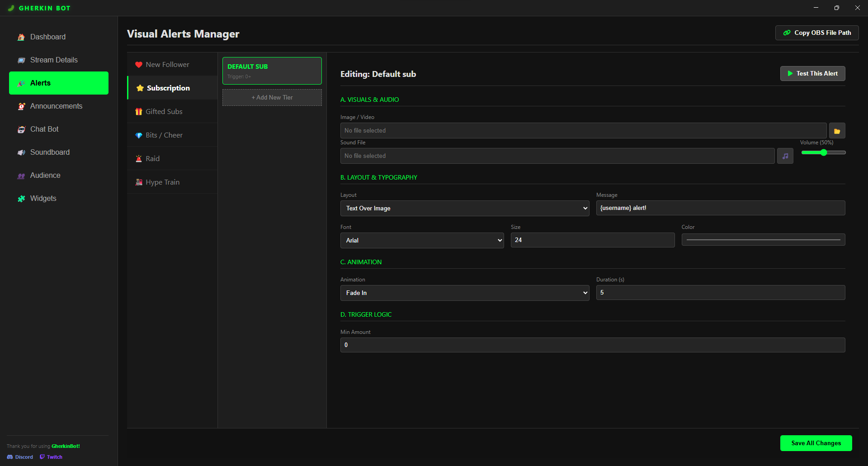The image size is (868, 466).
Task: Adjust the Volume slider
Action: [x=823, y=152]
